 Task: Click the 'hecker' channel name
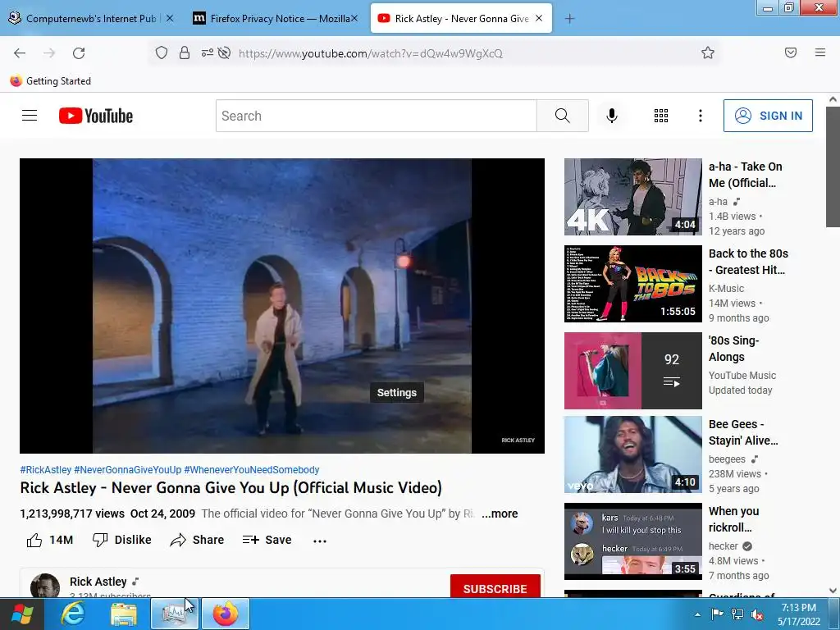click(724, 546)
